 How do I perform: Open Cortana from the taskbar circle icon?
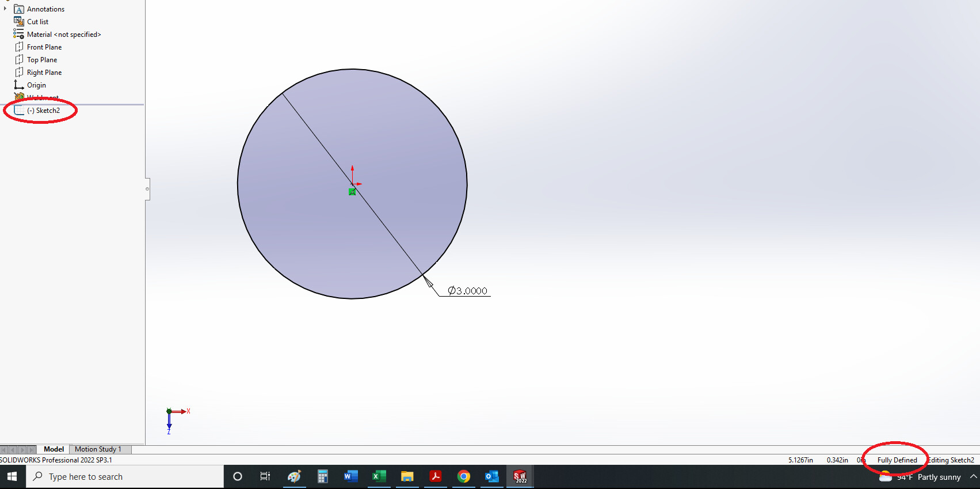point(237,477)
